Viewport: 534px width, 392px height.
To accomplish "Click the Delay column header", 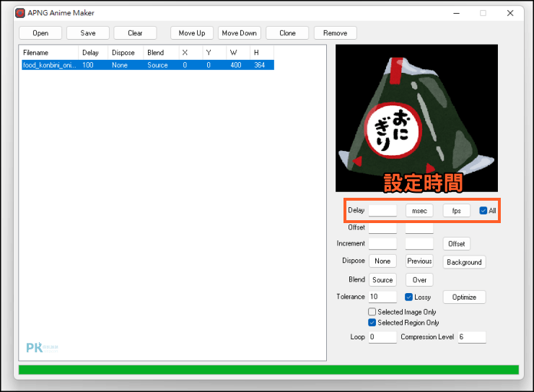I will tap(93, 53).
